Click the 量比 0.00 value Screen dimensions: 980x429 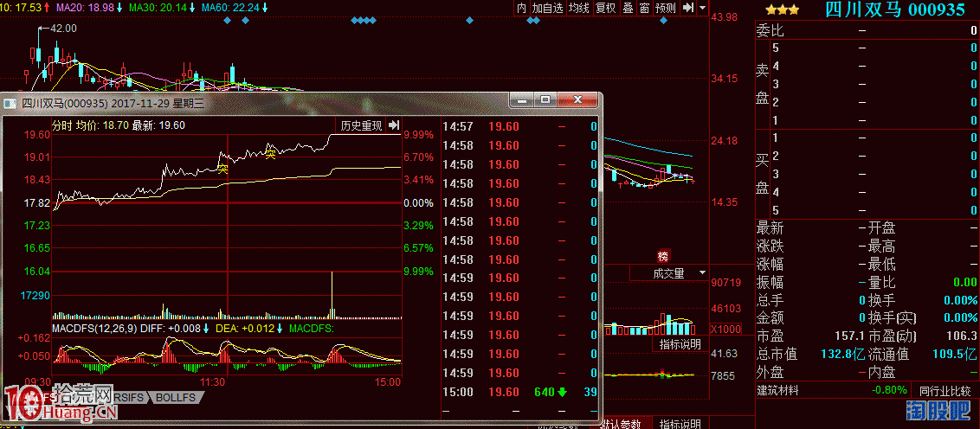[965, 282]
